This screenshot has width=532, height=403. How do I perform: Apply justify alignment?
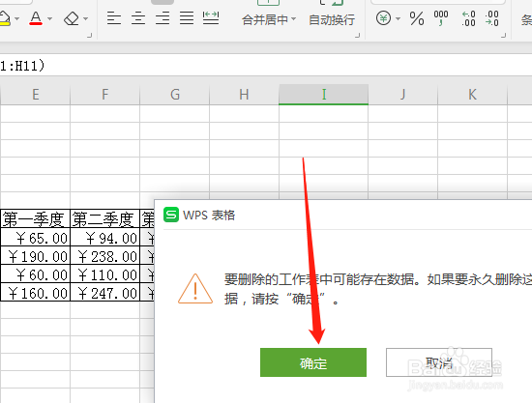187,18
